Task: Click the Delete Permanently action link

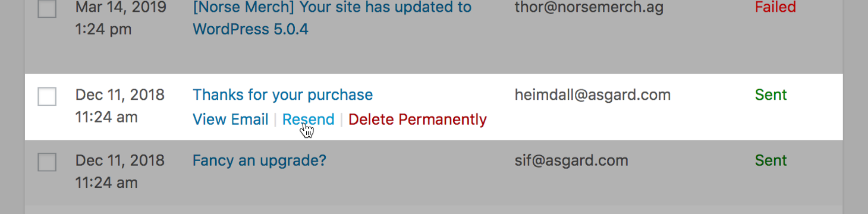Action: 417,119
